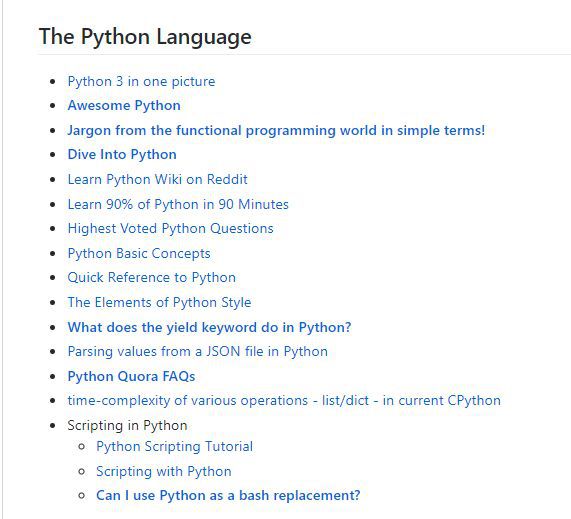571x519 pixels.
Task: Open Can I use Python as a bash replacement
Action: click(x=228, y=495)
